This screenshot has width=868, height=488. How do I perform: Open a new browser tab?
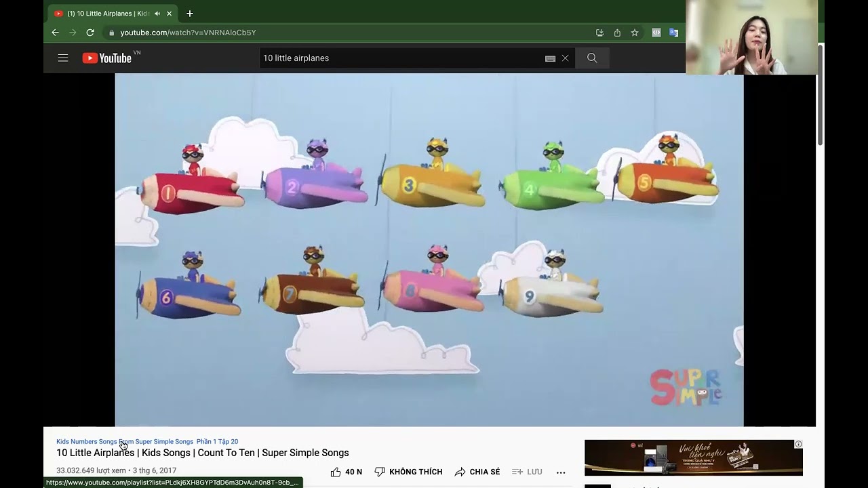click(x=190, y=14)
